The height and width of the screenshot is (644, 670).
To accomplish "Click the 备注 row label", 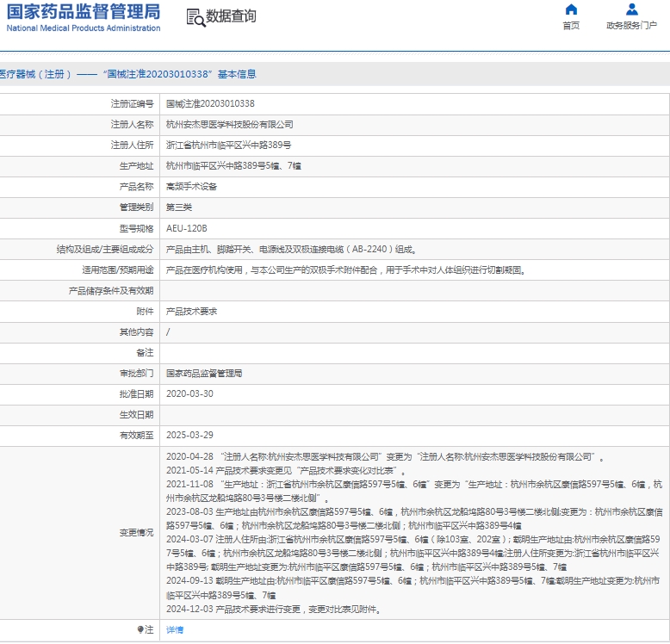I will (145, 353).
